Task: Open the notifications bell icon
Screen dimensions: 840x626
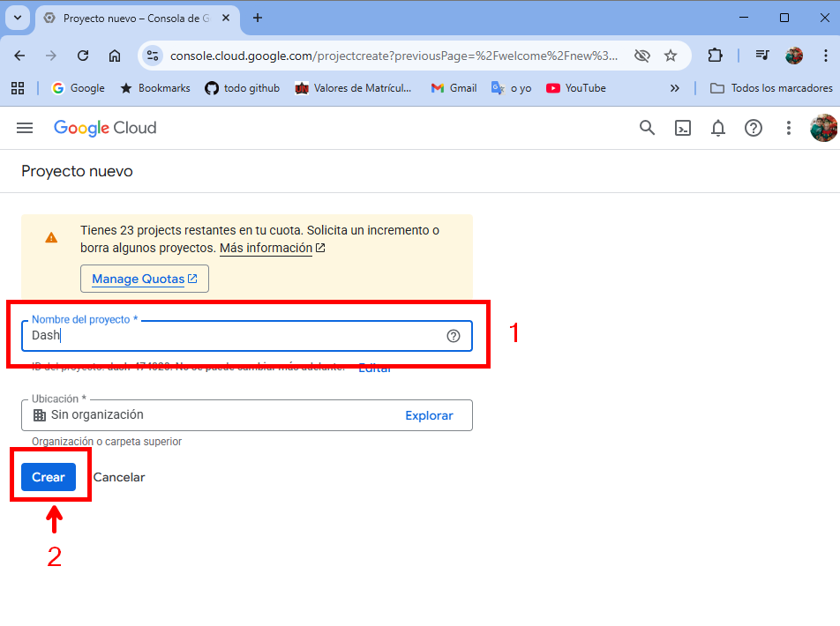Action: 718,128
